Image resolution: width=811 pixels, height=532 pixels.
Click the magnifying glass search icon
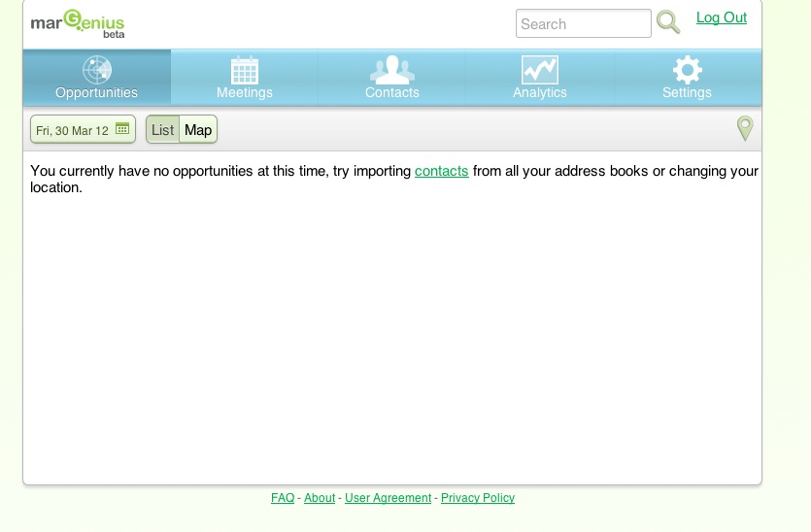(x=668, y=22)
